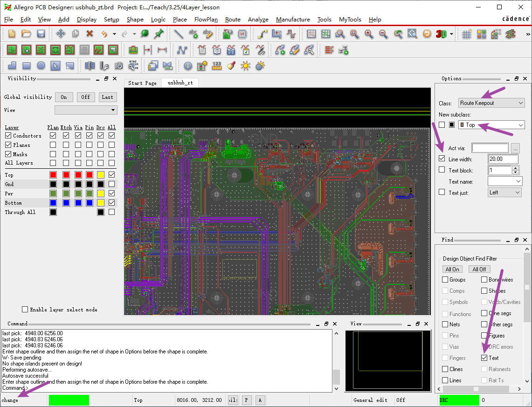Enable the Gnd layer All checkbox
The width and height of the screenshot is (532, 407).
click(x=111, y=184)
